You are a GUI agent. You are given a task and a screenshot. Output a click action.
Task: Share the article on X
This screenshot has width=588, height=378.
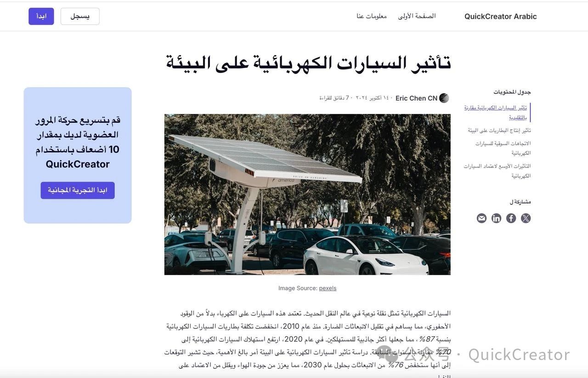click(526, 218)
